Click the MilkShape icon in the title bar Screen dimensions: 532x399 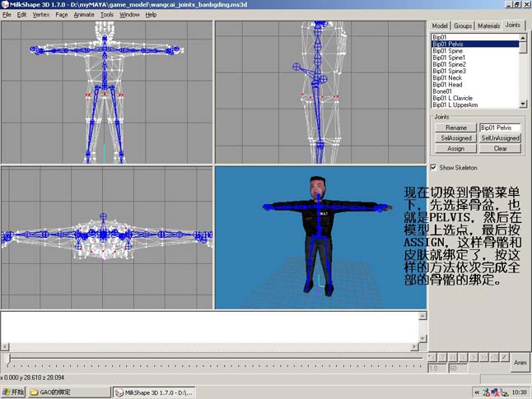click(5, 5)
